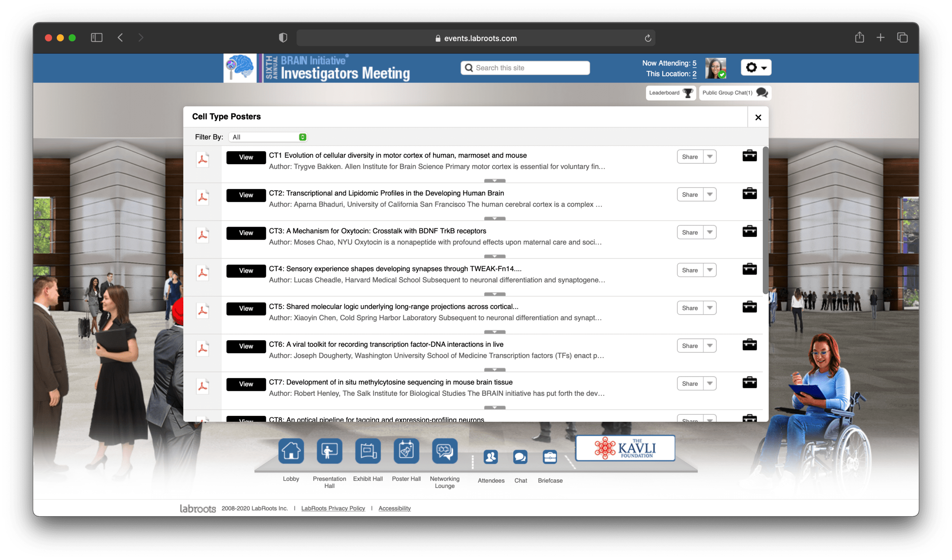Image resolution: width=952 pixels, height=560 pixels.
Task: Add CT1 poster to briefcase
Action: 749,156
